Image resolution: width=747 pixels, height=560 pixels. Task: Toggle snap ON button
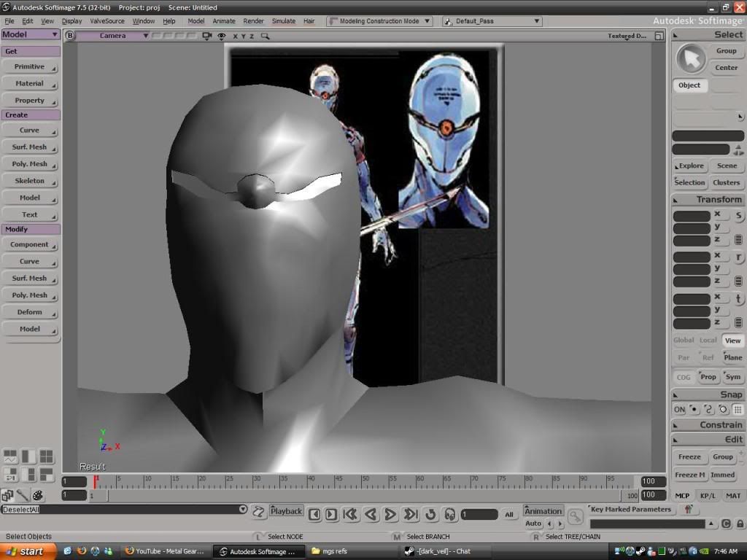tap(679, 410)
